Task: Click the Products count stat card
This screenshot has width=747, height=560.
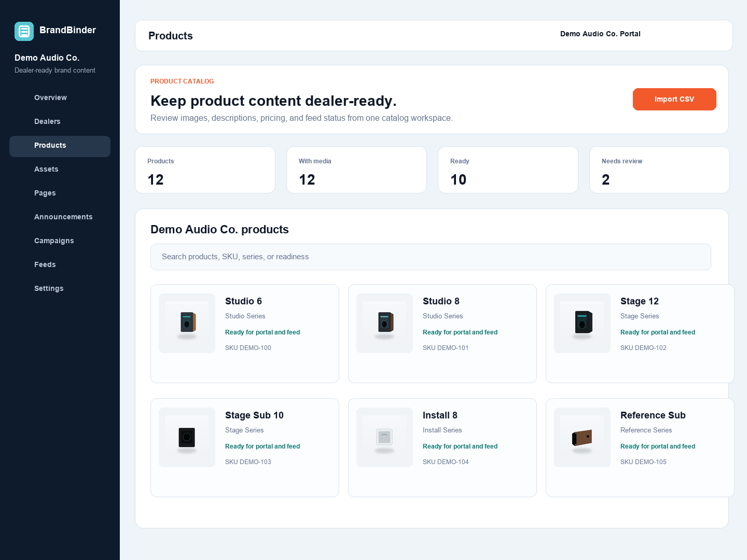Action: click(x=205, y=170)
